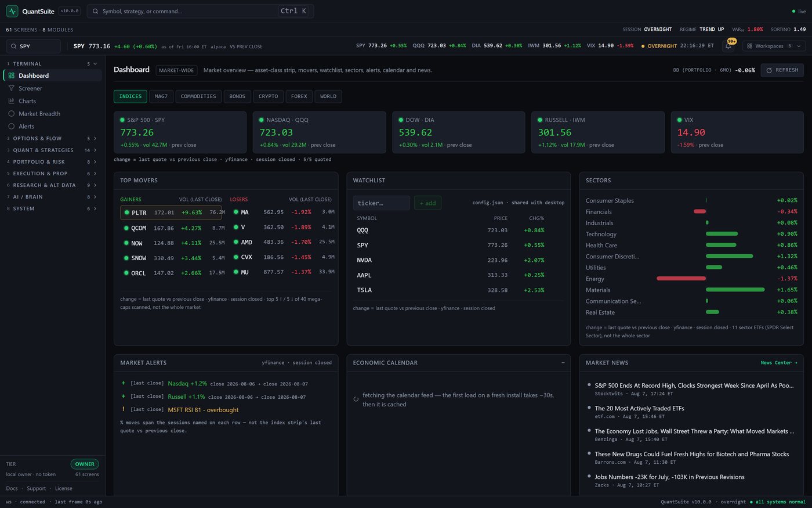The height and width of the screenshot is (508, 812).
Task: Switch to the Commodities tab
Action: (x=198, y=96)
